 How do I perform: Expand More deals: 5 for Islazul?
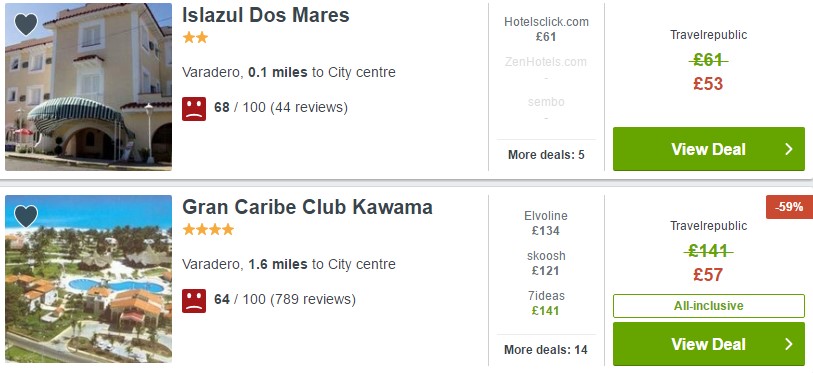[546, 155]
